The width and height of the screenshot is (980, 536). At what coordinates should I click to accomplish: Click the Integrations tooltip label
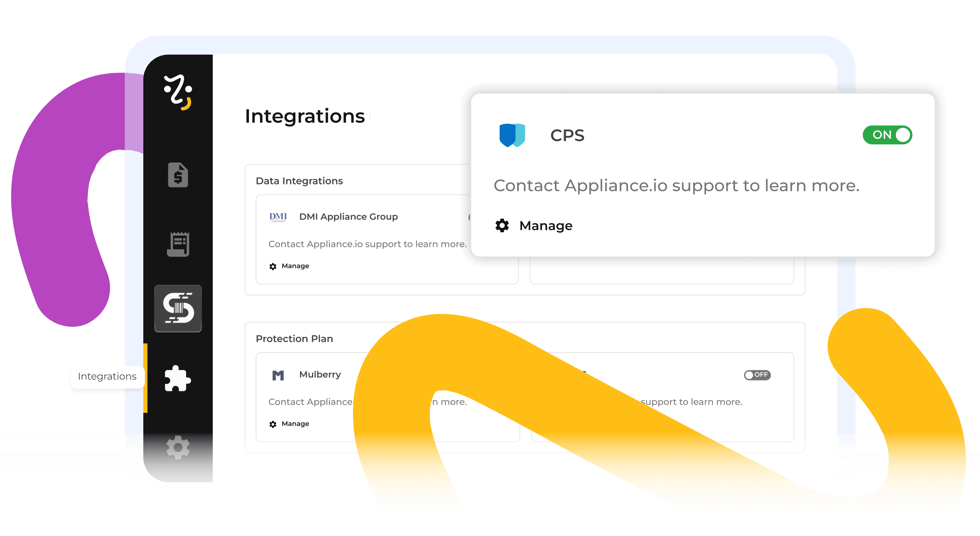click(x=107, y=377)
